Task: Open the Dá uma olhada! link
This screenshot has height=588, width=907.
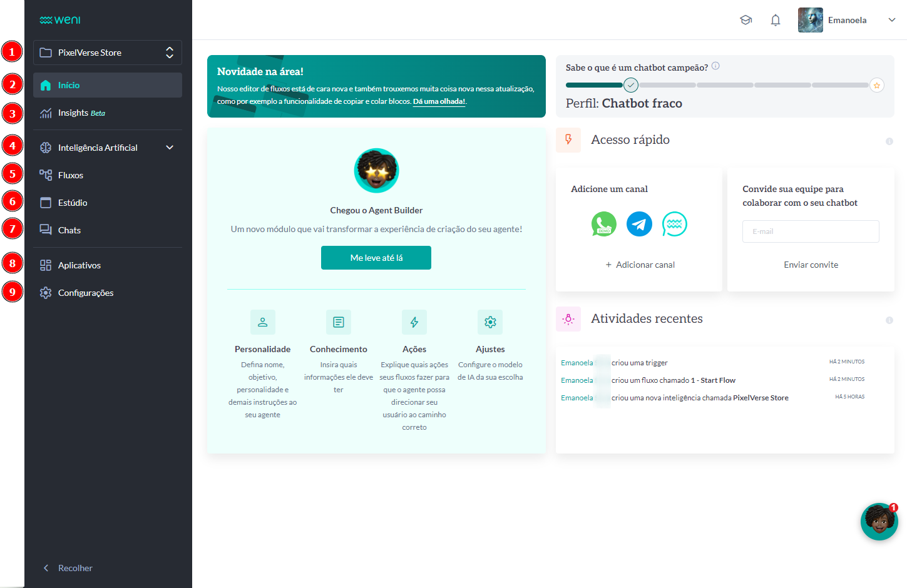Action: tap(439, 101)
